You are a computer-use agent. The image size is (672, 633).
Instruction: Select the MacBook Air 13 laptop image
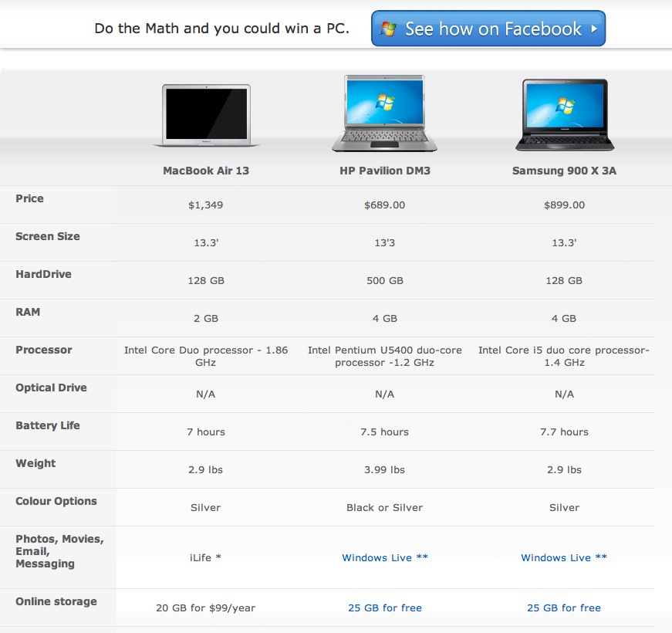coord(206,115)
